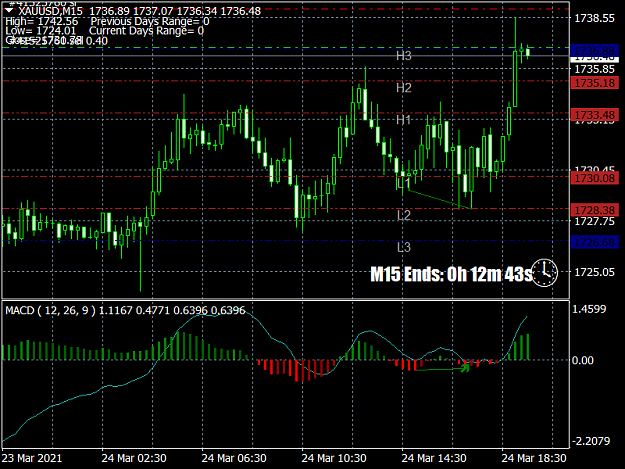Click the '24 Mar 10:30' time axis label
Screen dimensions: 625x469
(x=334, y=458)
